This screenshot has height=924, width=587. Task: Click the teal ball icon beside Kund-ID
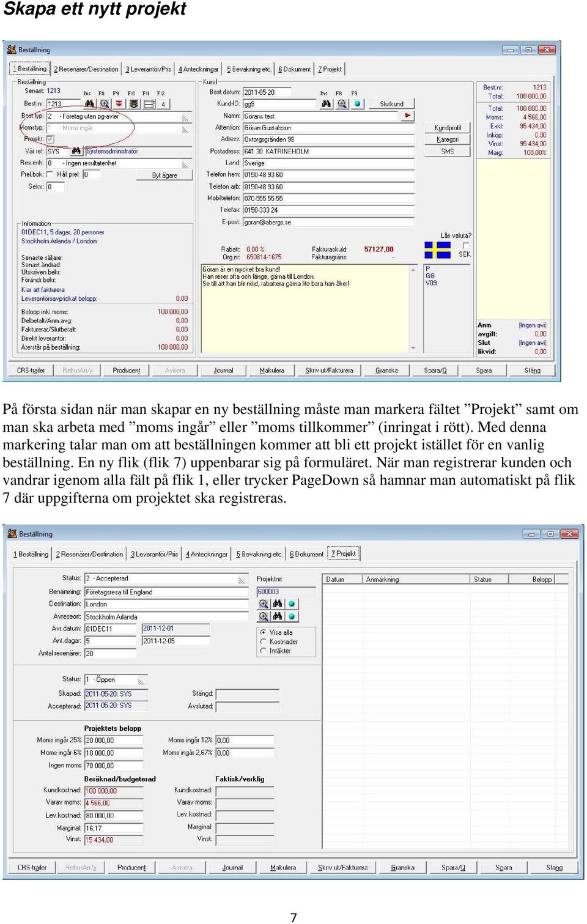357,104
